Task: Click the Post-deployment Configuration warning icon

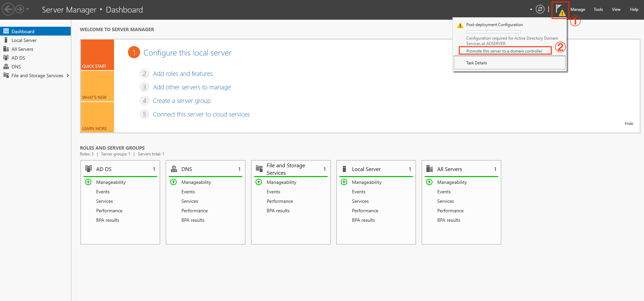Action: [460, 25]
